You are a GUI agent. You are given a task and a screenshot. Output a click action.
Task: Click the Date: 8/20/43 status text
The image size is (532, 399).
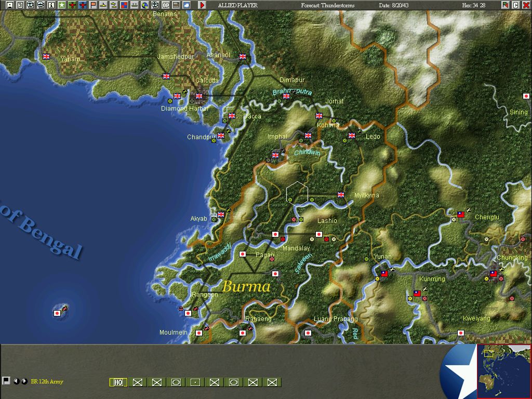click(x=394, y=5)
